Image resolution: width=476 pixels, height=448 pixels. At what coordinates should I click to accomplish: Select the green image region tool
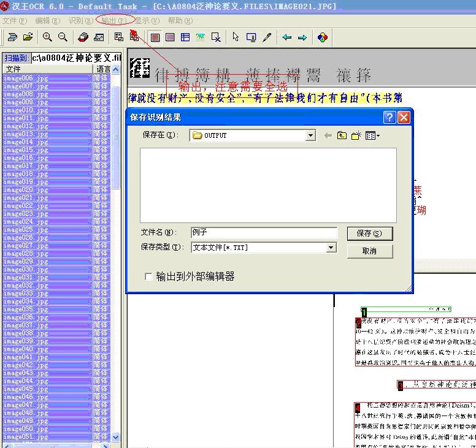(201, 37)
